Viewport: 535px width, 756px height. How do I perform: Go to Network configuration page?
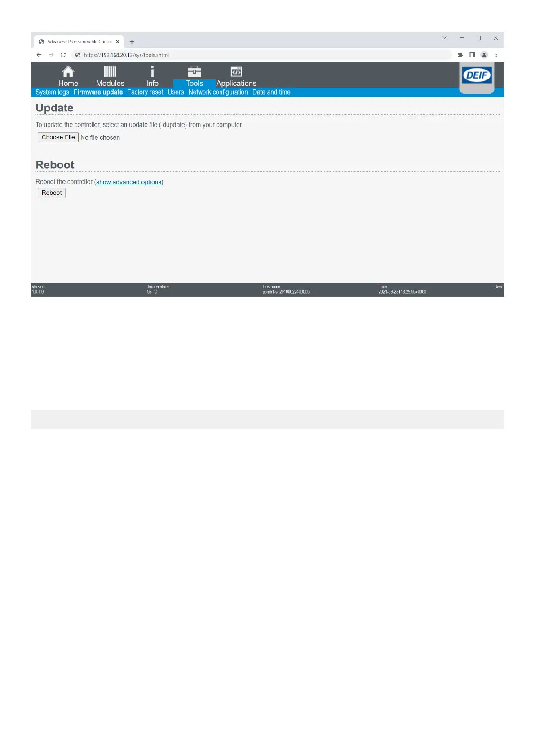click(218, 92)
